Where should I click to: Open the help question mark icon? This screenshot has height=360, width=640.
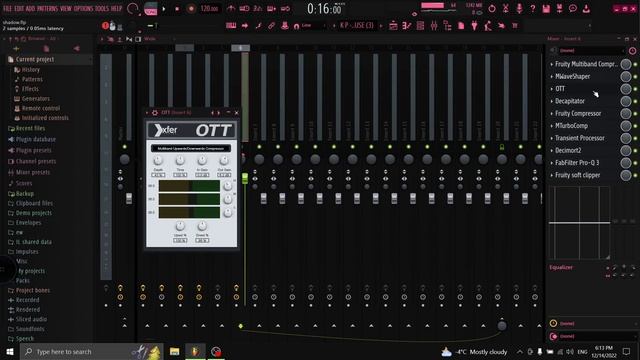533,8
